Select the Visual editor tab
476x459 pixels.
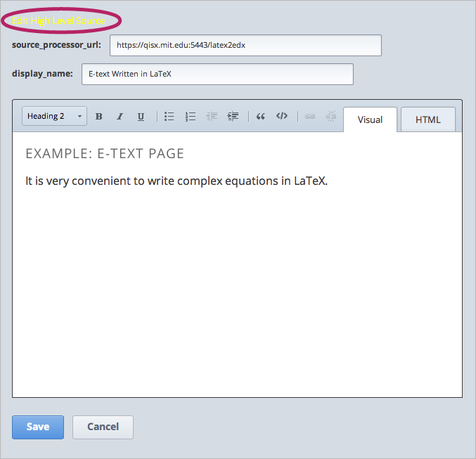coord(370,119)
